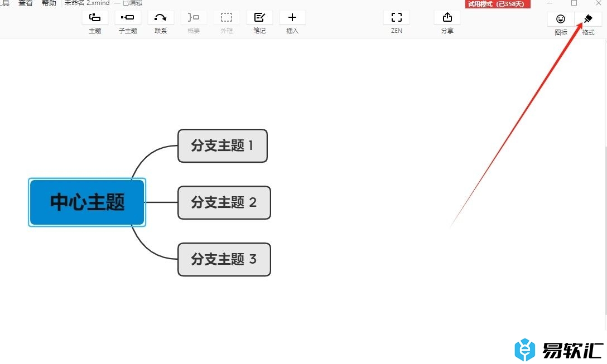
Task: Click the 主题 (Topic) toolbar icon
Action: 95,17
